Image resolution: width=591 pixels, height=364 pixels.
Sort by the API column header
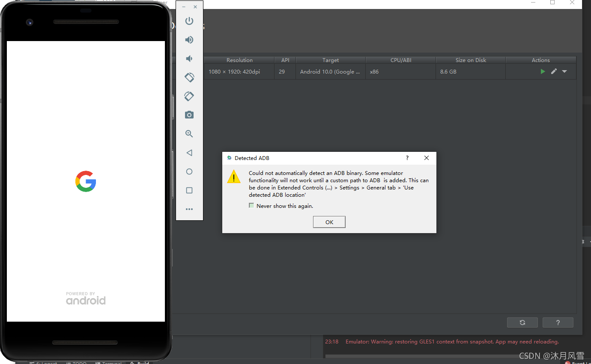coord(285,60)
